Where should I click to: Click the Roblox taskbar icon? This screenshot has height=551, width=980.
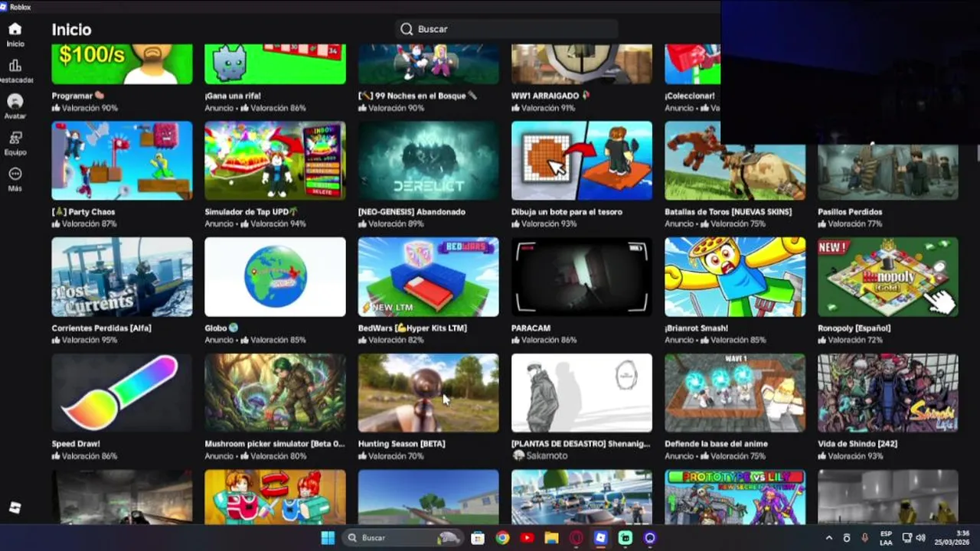pyautogui.click(x=600, y=538)
